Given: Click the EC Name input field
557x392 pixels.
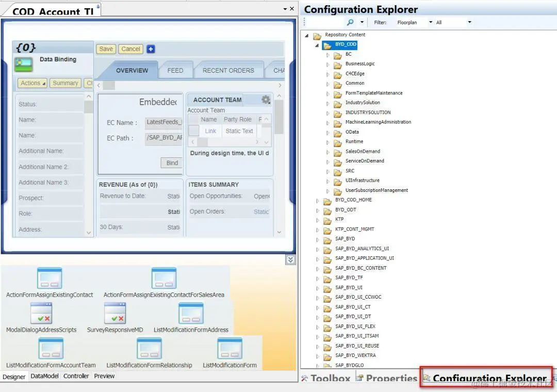Looking at the screenshot, I should [163, 122].
